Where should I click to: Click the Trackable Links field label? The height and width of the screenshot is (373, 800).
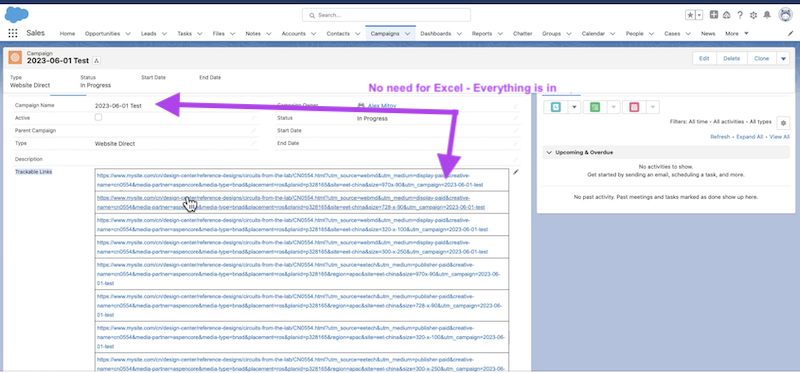[34, 172]
